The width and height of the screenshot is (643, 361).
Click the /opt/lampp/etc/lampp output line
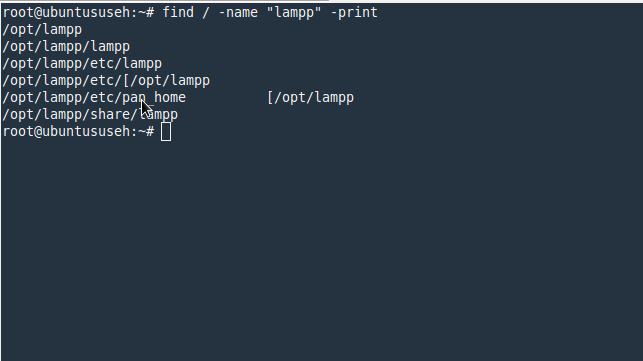click(82, 64)
